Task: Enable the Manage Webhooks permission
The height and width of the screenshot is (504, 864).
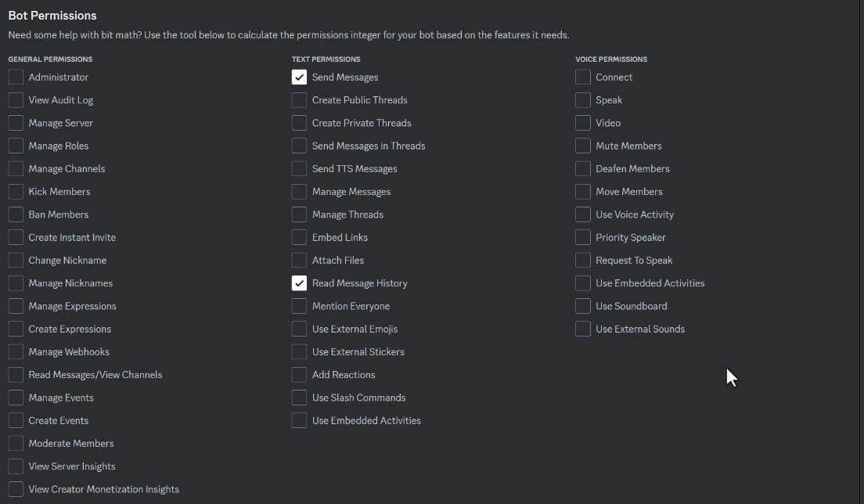Action: pos(16,351)
